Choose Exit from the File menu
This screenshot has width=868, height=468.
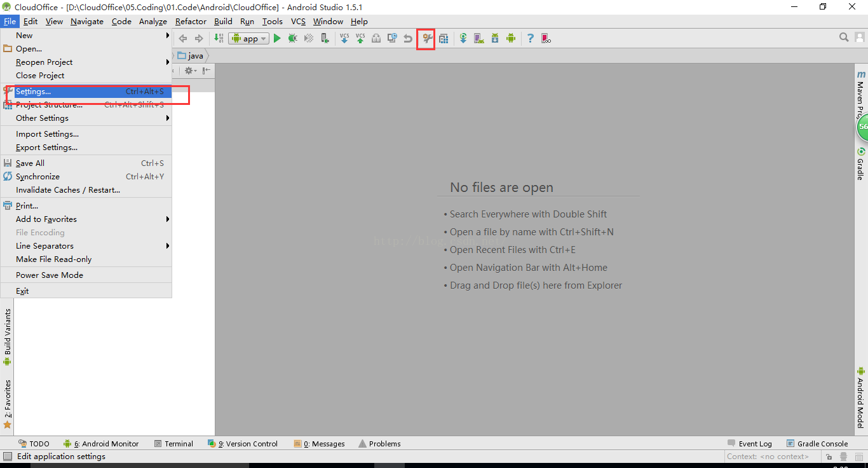coord(86,291)
